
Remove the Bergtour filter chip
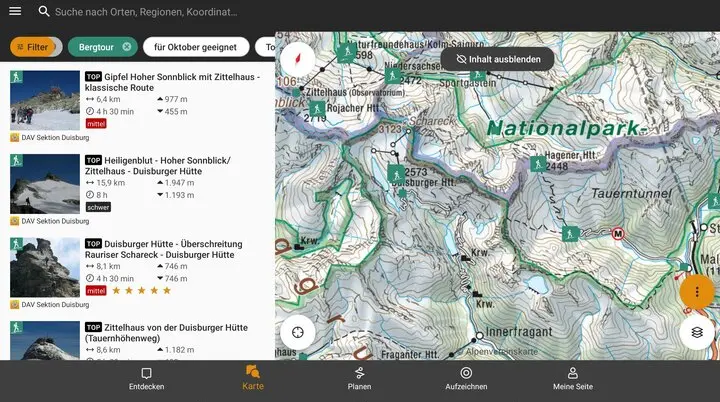127,47
